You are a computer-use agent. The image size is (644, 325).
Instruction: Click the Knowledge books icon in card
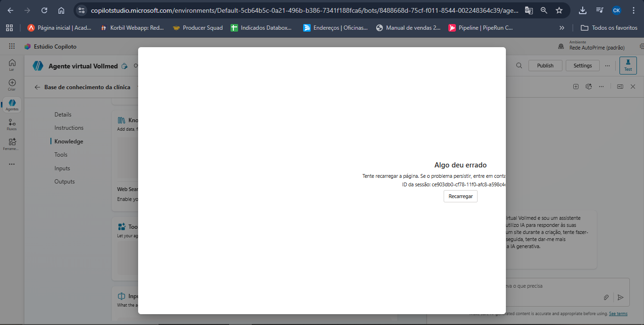coord(122,120)
